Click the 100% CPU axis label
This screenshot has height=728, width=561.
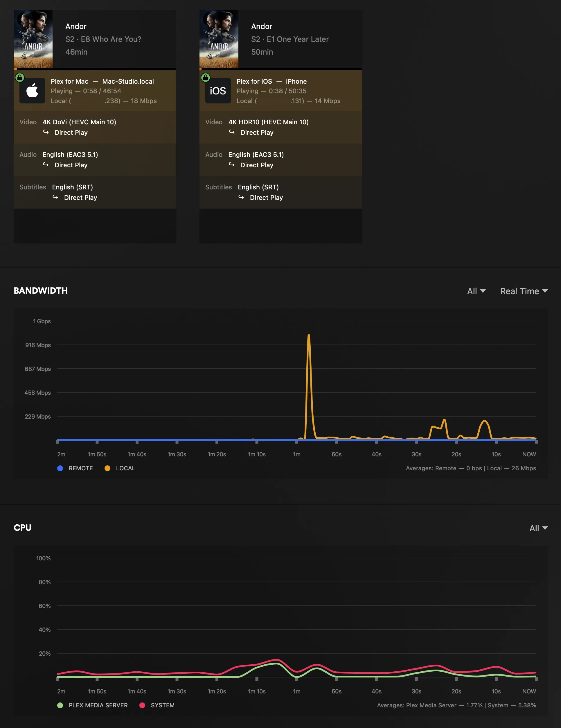click(x=43, y=558)
